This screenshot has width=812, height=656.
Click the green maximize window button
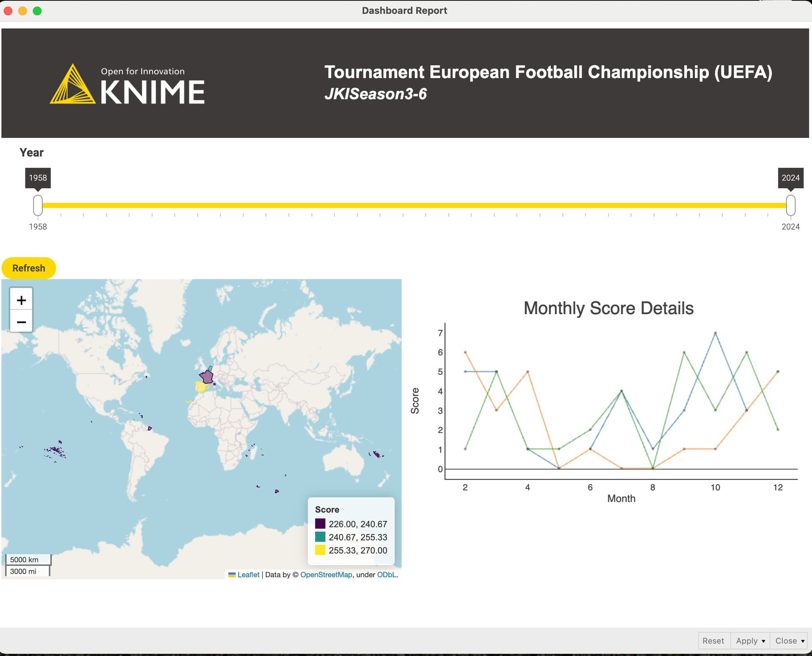pos(37,11)
